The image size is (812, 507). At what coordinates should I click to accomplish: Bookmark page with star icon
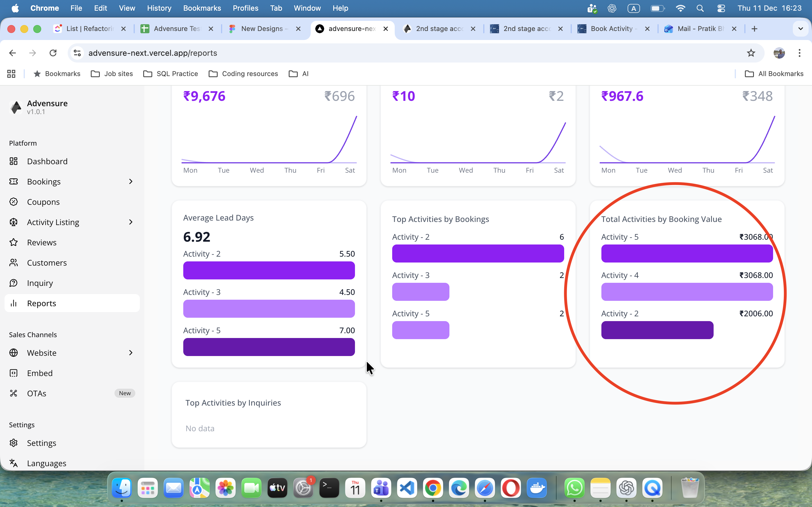coord(751,53)
